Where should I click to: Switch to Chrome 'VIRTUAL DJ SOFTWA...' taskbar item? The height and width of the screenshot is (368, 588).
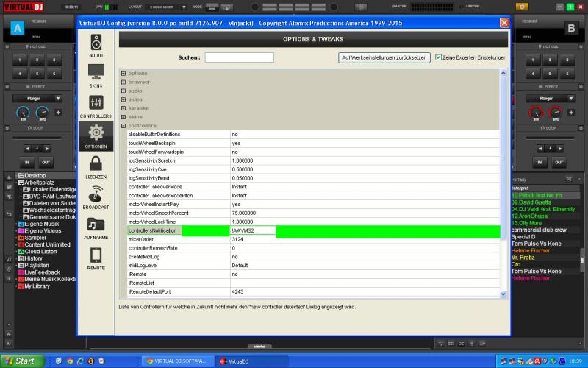click(x=176, y=361)
